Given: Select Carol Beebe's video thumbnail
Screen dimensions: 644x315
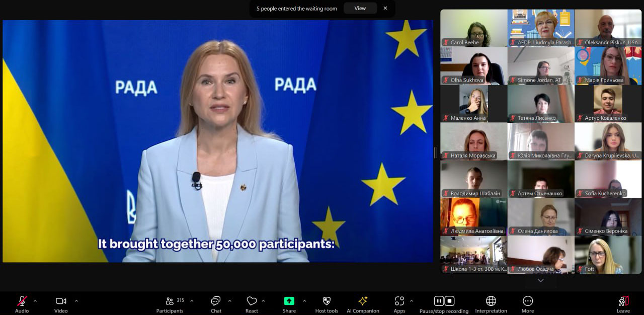Looking at the screenshot, I should pyautogui.click(x=473, y=28).
